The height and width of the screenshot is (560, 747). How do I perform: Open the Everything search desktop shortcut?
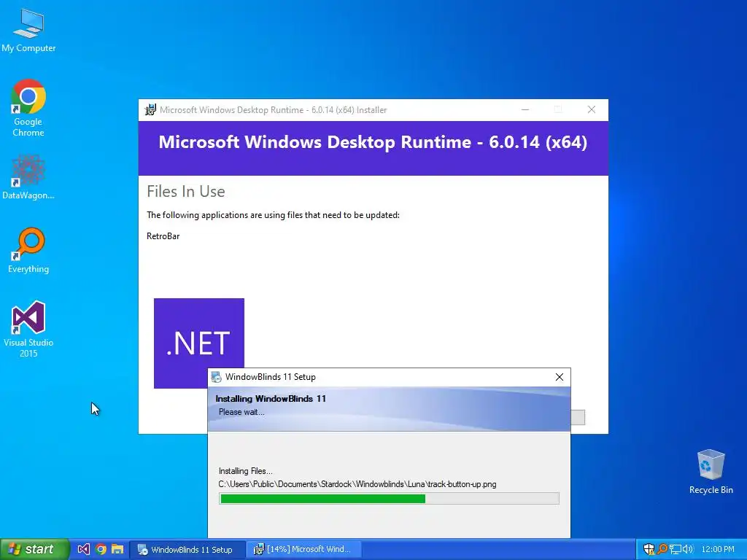coord(28,251)
